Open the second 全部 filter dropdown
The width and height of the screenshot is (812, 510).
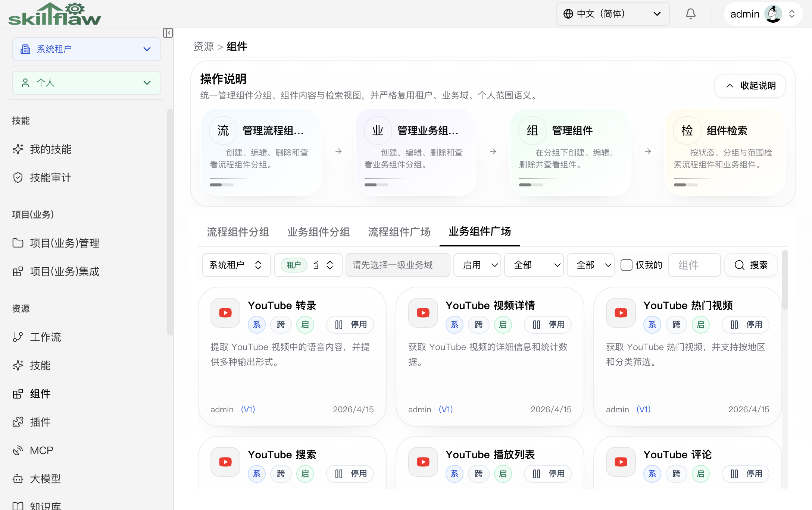[590, 265]
